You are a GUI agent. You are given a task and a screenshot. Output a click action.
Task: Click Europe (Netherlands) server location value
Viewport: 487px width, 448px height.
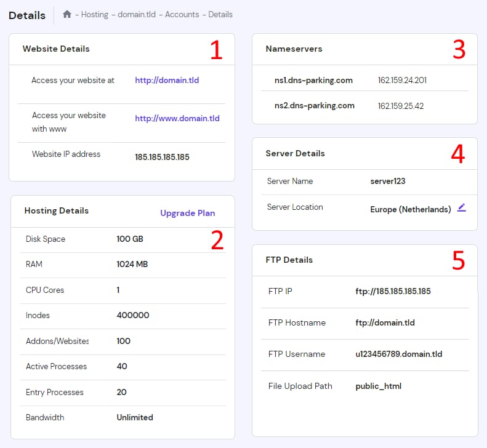click(410, 209)
